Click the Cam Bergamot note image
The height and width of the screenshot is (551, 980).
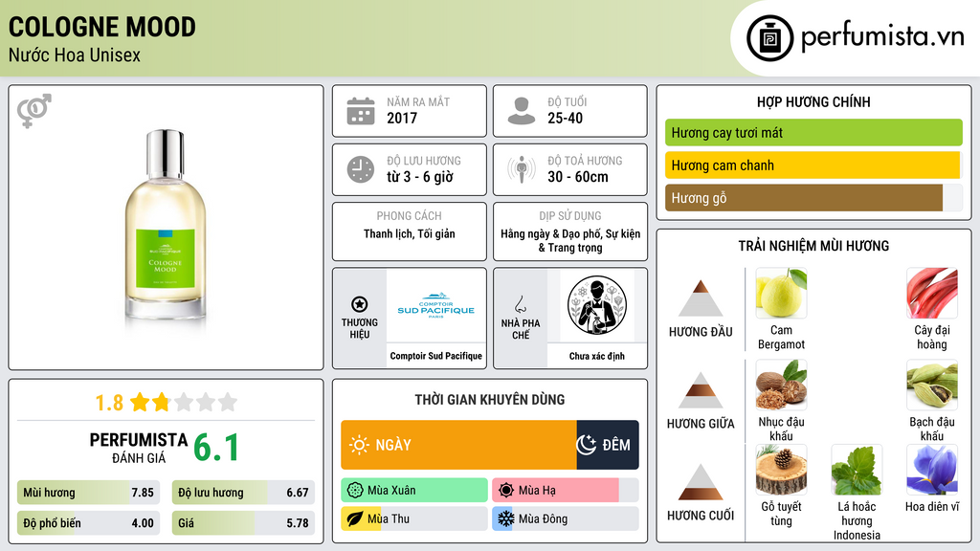tap(781, 294)
